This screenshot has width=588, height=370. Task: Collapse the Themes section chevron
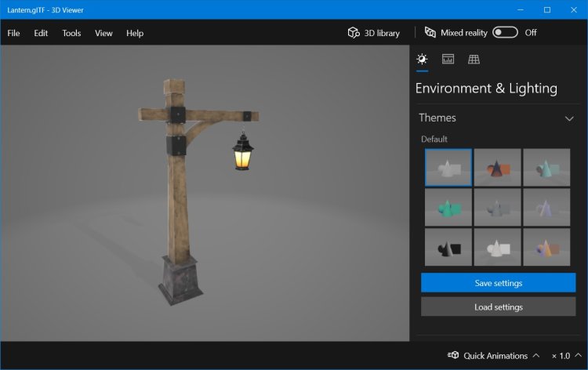(569, 118)
